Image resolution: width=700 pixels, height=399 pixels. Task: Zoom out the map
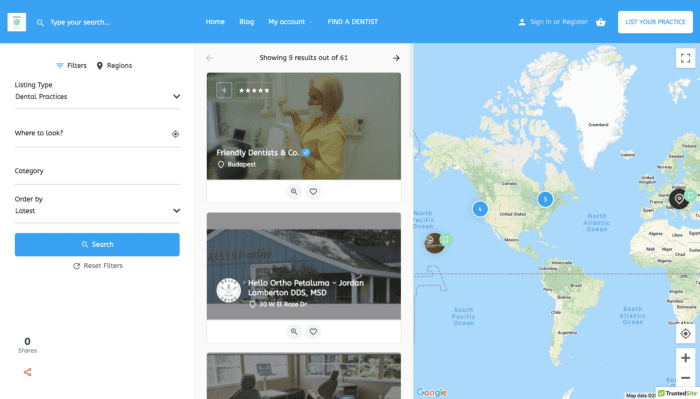pos(685,378)
